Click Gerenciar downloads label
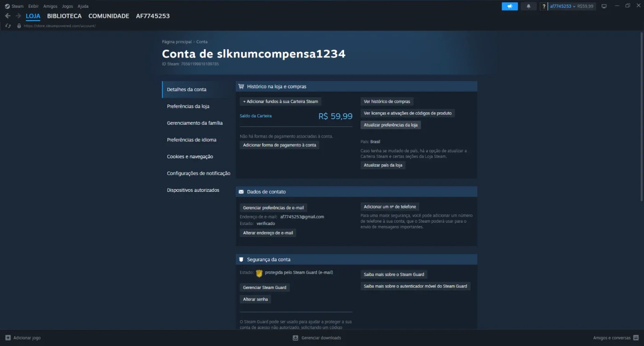The image size is (644, 346). click(x=321, y=338)
